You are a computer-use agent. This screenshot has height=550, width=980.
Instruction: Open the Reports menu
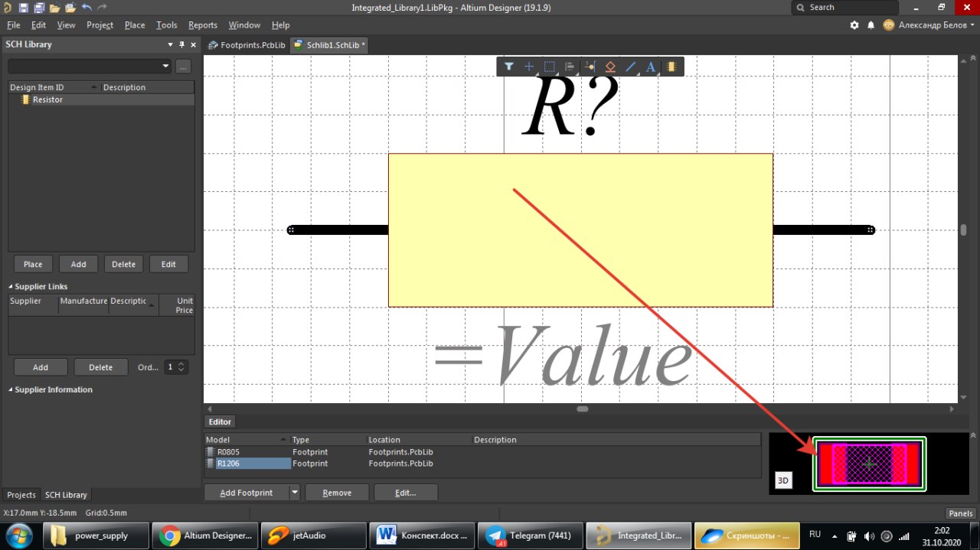(203, 24)
